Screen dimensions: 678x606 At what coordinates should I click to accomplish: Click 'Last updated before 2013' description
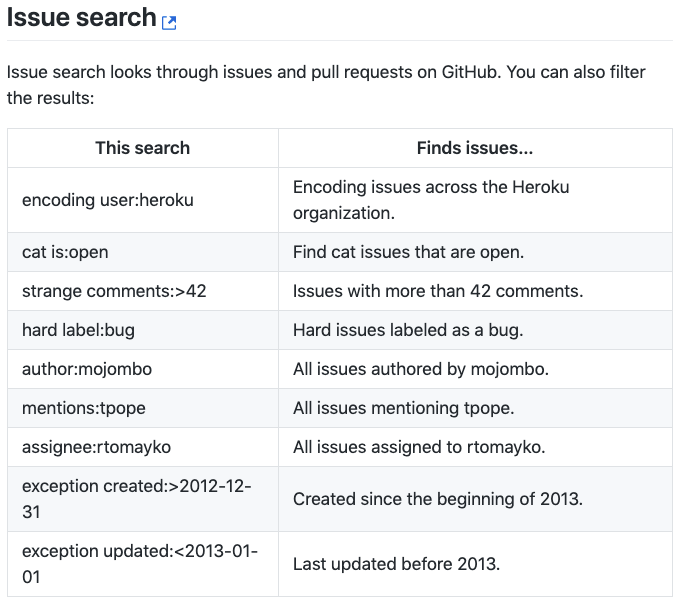click(397, 564)
